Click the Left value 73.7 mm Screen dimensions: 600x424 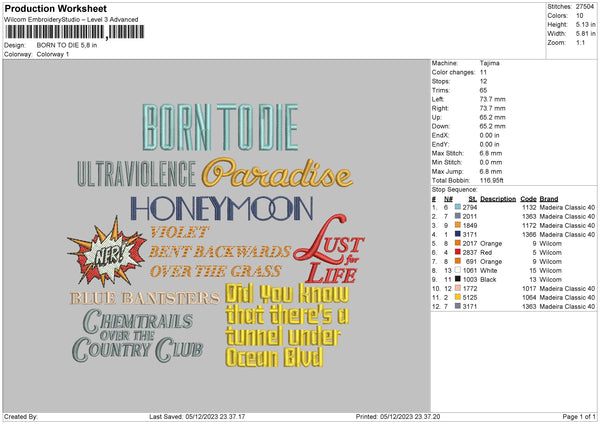[x=492, y=99]
